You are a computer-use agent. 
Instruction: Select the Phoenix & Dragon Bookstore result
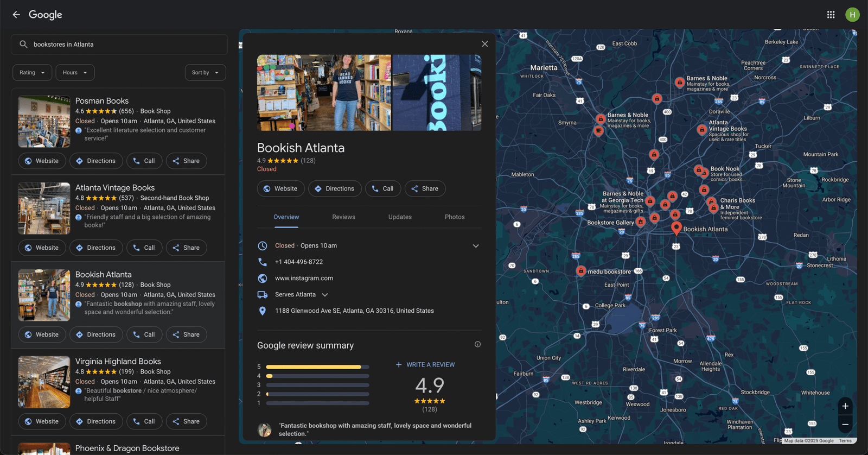pos(127,448)
